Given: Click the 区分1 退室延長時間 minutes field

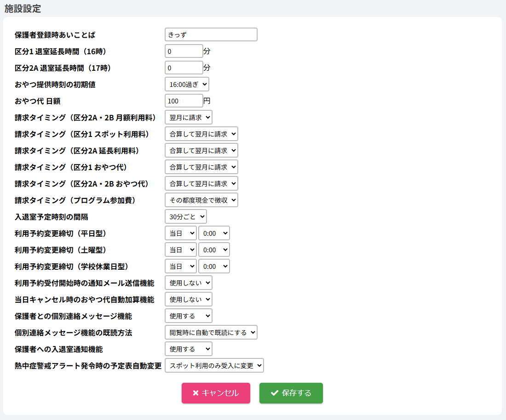Looking at the screenshot, I should coord(184,51).
